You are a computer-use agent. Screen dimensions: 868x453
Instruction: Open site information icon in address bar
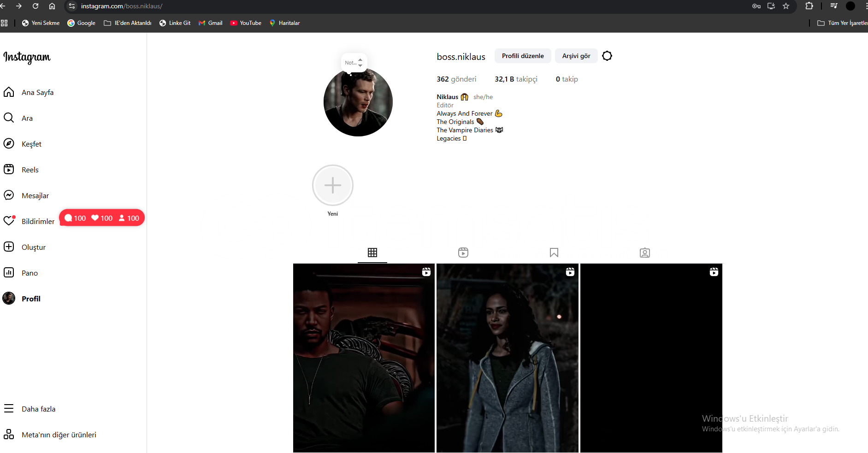pyautogui.click(x=72, y=6)
